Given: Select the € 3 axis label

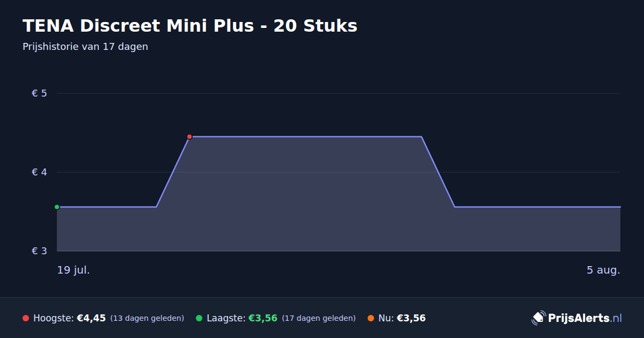Looking at the screenshot, I should (x=40, y=251).
